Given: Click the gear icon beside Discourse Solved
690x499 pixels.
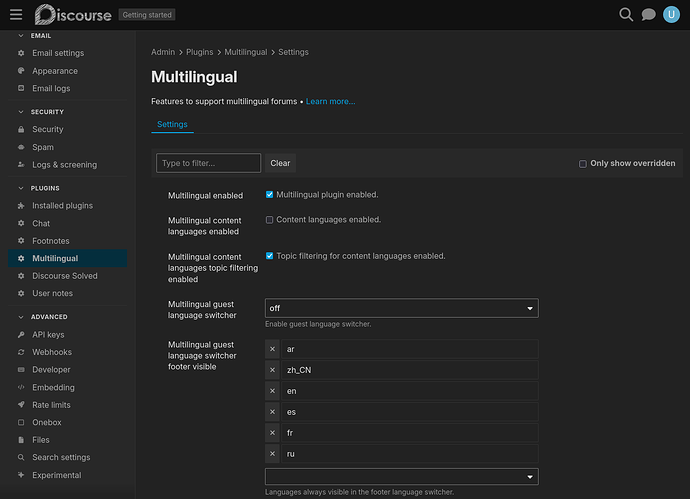Looking at the screenshot, I should click(x=21, y=276).
